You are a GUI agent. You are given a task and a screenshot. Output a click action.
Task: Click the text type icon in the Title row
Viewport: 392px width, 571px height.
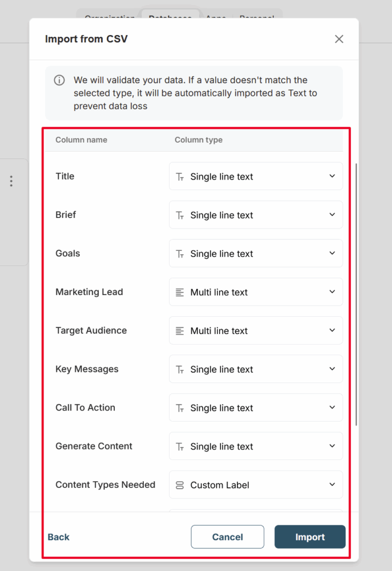tap(180, 177)
